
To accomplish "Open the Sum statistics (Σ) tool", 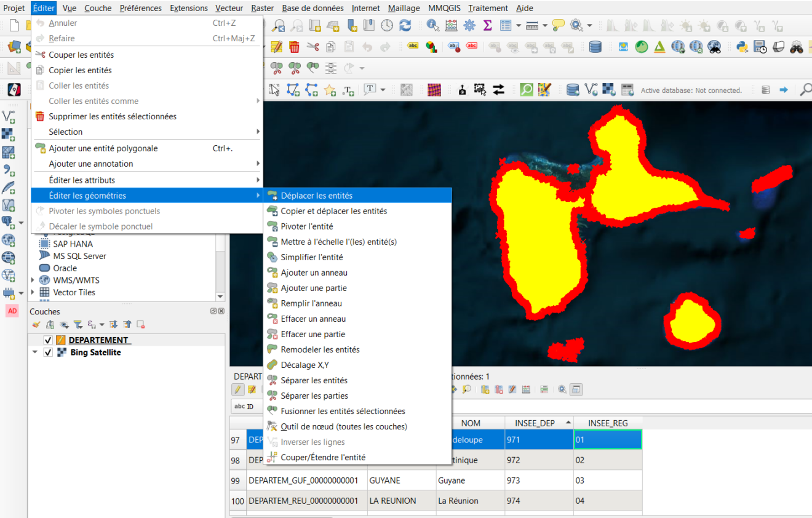I will pyautogui.click(x=488, y=25).
